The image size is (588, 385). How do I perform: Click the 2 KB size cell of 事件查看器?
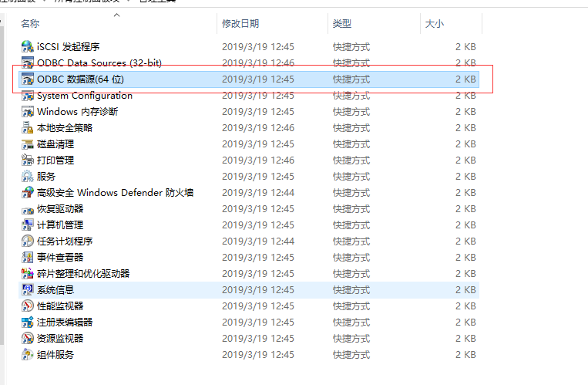tap(465, 257)
